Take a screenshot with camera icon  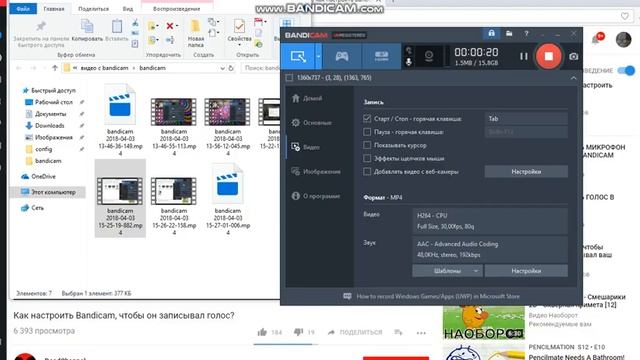(573, 56)
